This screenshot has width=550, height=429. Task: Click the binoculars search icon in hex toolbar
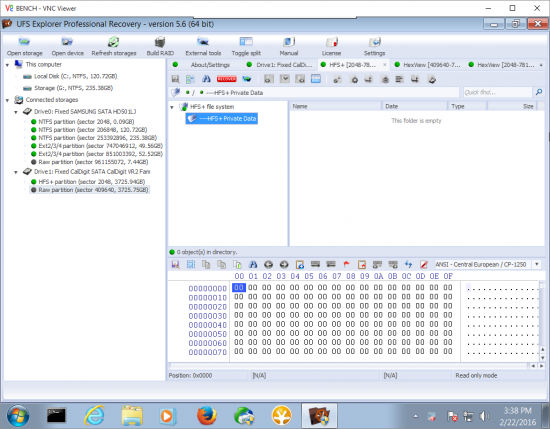[253, 264]
